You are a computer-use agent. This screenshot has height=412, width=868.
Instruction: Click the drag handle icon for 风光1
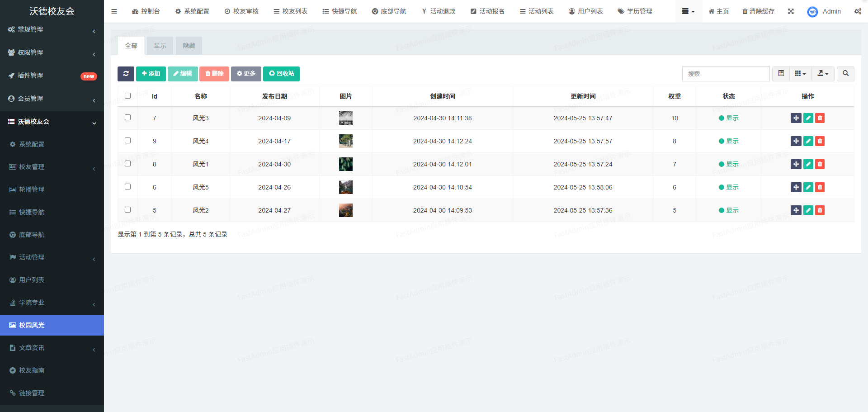tap(796, 164)
